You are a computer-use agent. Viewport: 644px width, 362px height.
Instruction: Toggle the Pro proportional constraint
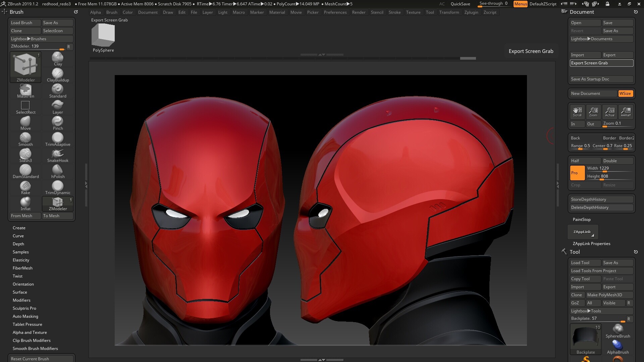[577, 173]
